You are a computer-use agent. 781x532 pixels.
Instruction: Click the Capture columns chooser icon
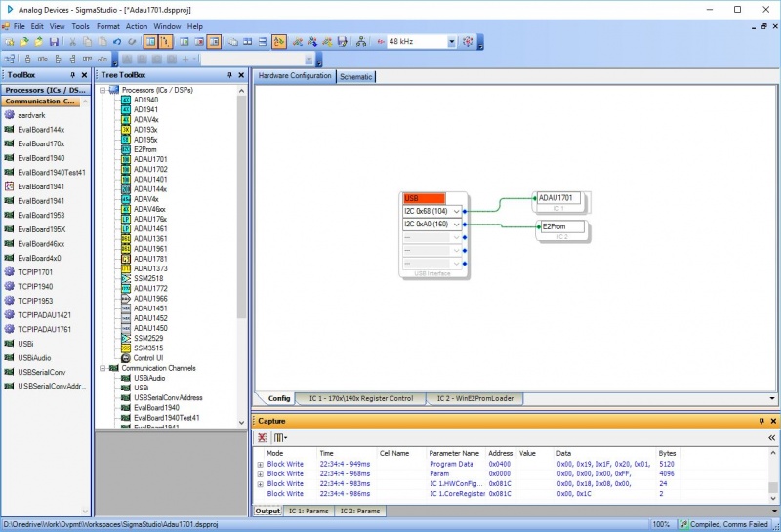280,438
